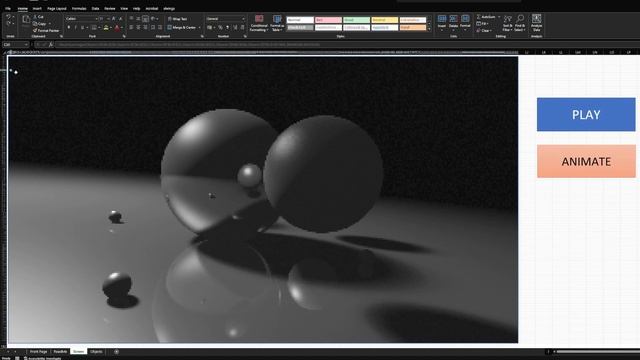The width and height of the screenshot is (640, 360).
Task: Increase font size with the large A icon
Action: pos(113,19)
